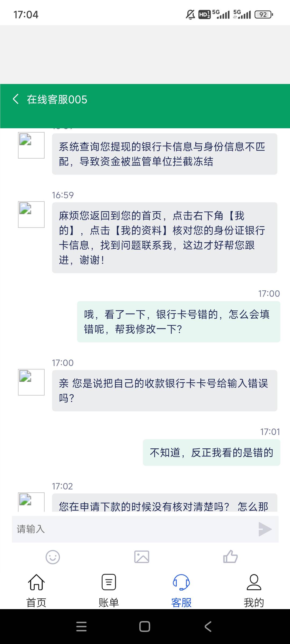The image size is (290, 644).
Task: Tap the message about 我的资料 verification
Action: pos(165,238)
